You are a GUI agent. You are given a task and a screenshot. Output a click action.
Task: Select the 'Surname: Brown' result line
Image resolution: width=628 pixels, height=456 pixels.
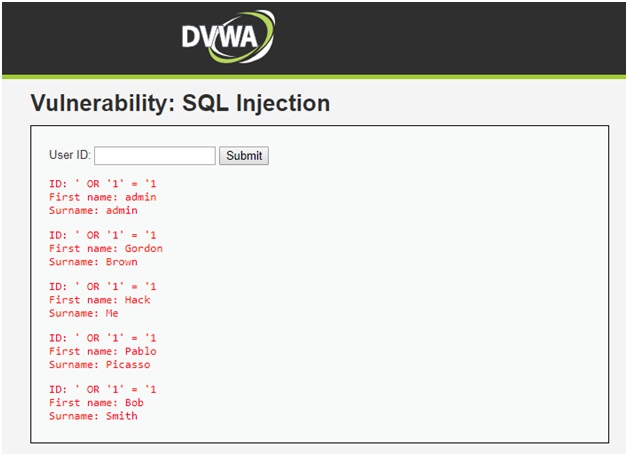pyautogui.click(x=93, y=261)
